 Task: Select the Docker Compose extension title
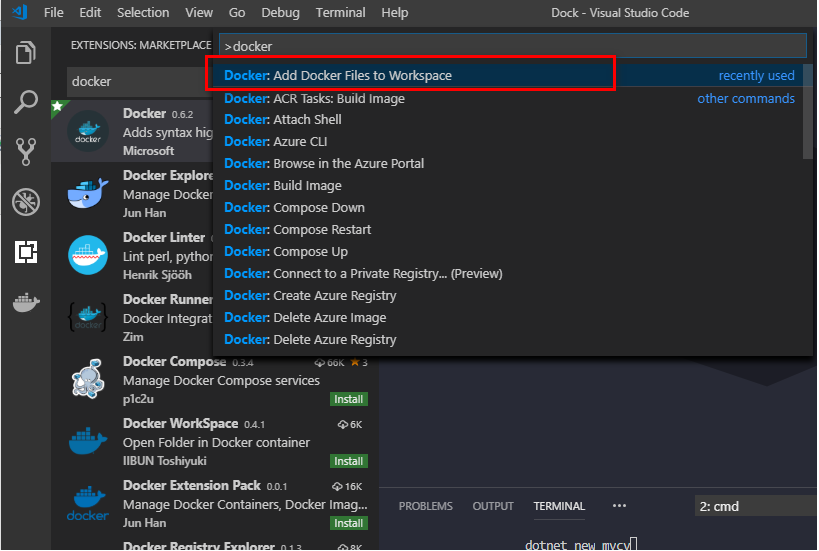[x=174, y=361]
